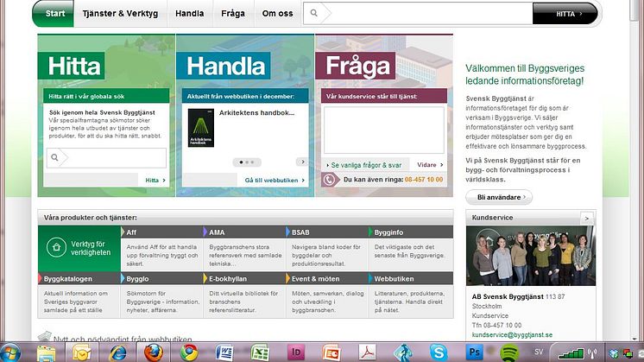Open the Aff product tile
Image resolution: width=644 pixels, height=362 pixels.
162,248
